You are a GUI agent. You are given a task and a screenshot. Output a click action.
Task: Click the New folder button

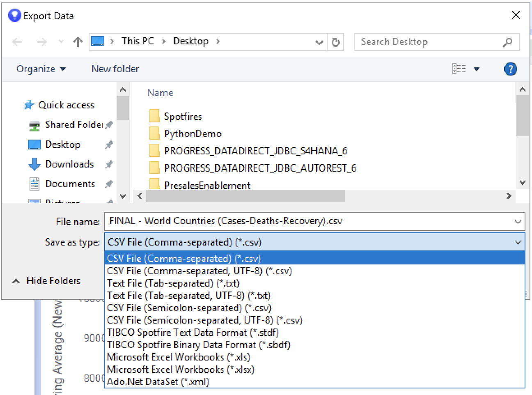click(115, 69)
